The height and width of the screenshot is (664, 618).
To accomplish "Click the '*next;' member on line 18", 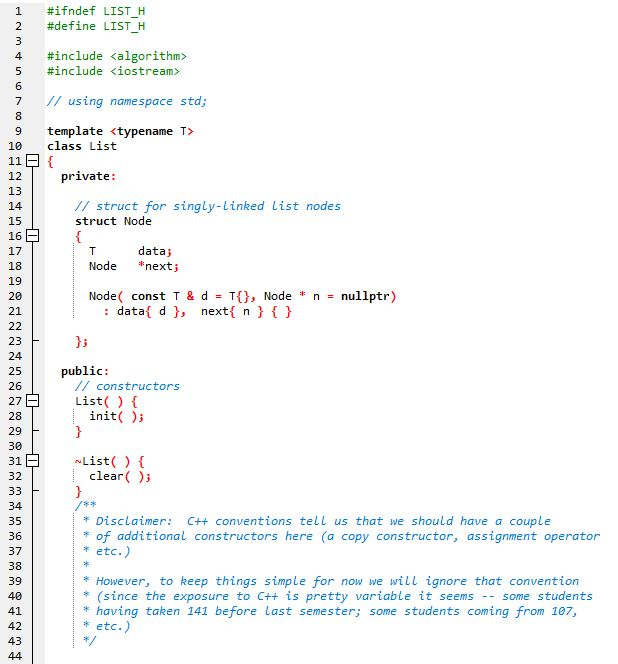I will point(159,266).
